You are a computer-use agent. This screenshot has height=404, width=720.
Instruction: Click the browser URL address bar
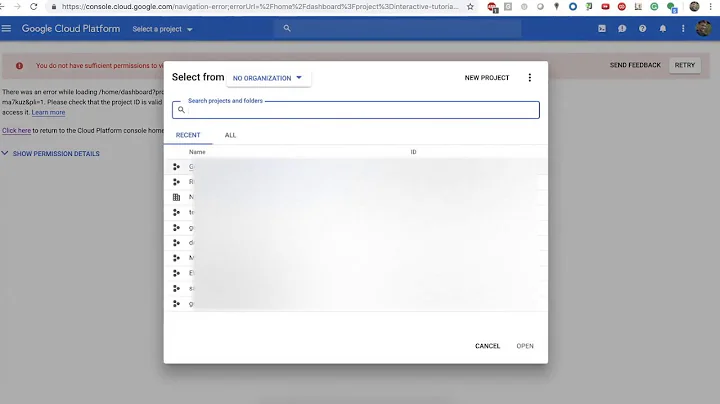[x=260, y=7]
